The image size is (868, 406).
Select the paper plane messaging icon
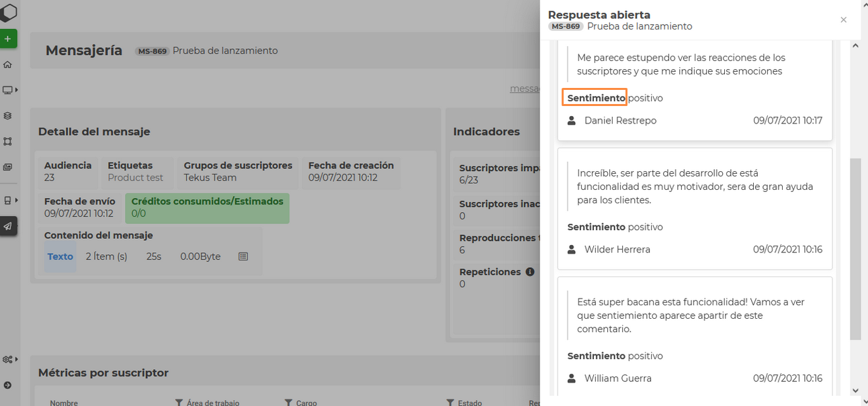click(x=8, y=226)
